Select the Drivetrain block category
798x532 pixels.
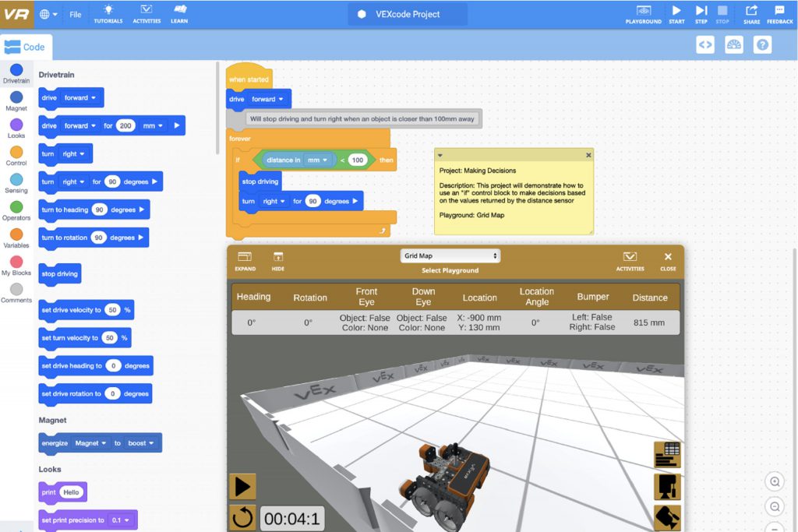coord(16,74)
